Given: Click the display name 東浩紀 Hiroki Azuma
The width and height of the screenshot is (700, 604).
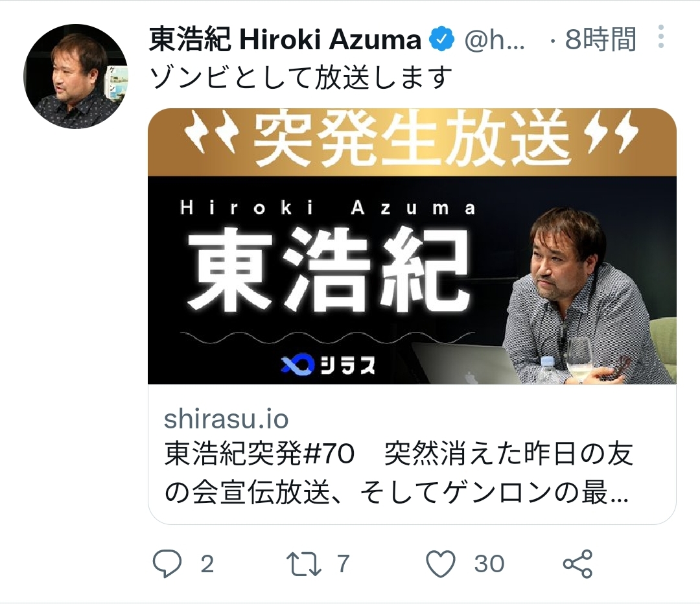Looking at the screenshot, I should (x=285, y=40).
